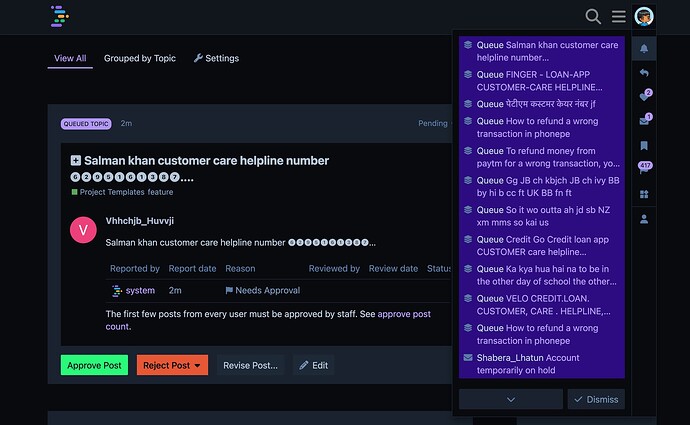
Task: Click the queue icon beside FINGER - LOAN-APP notification
Action: 468,74
